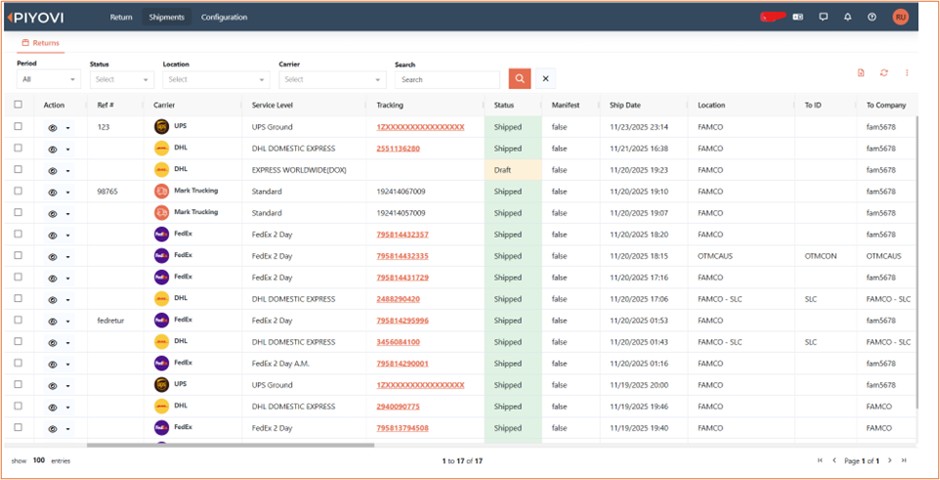940x480 pixels.
Task: Click the Mark Trucking logo in Ref 98765 row
Action: pos(161,191)
